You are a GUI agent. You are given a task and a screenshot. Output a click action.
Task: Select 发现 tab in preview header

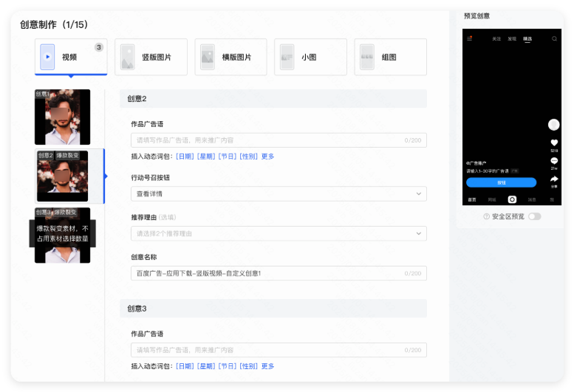pyautogui.click(x=512, y=39)
